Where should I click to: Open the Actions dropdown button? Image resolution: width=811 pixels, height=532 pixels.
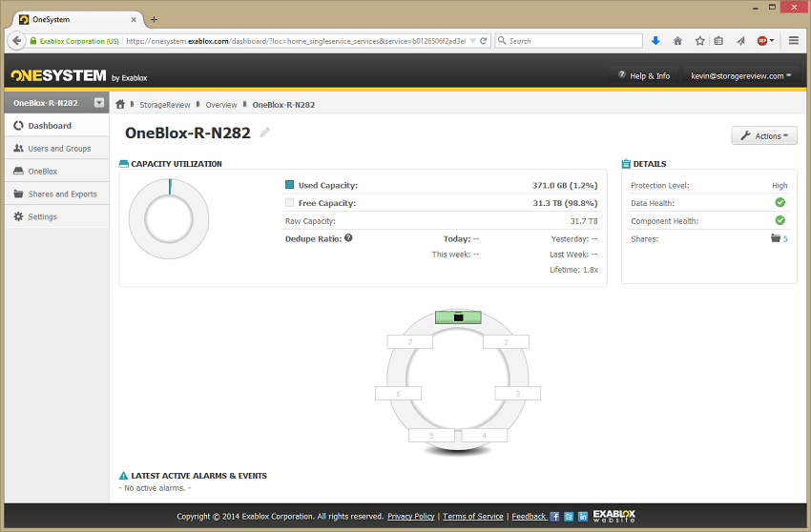pos(764,136)
